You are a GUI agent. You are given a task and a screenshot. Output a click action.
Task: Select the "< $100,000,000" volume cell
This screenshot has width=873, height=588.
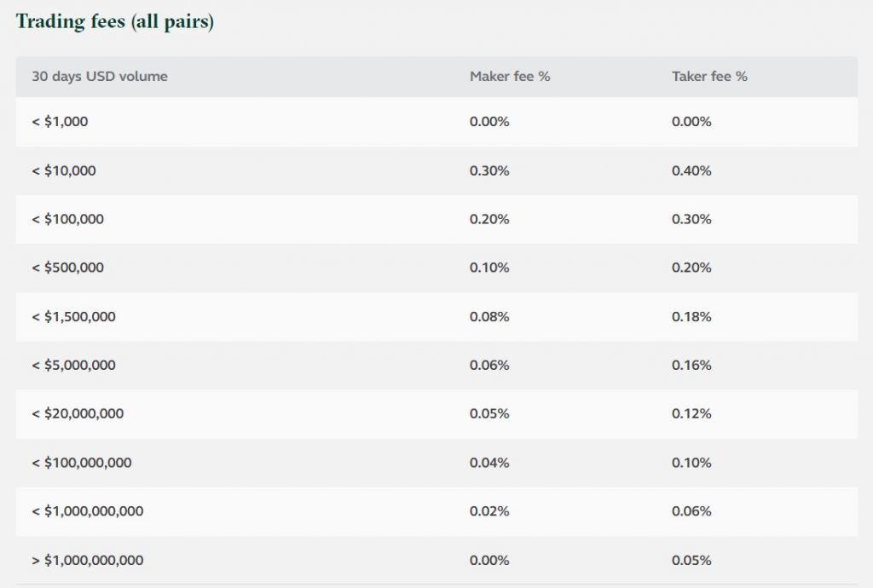click(82, 463)
